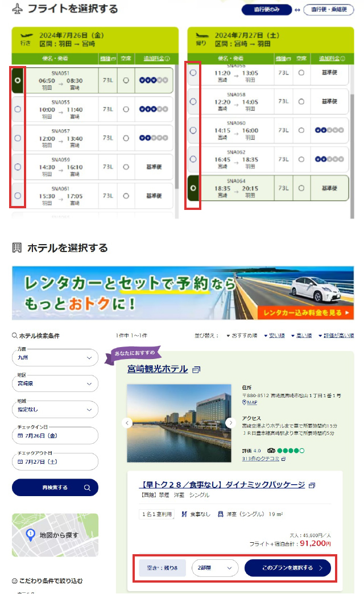Sort hotels by 高い順
Viewport: 364px width, 594px height.
coord(301,336)
